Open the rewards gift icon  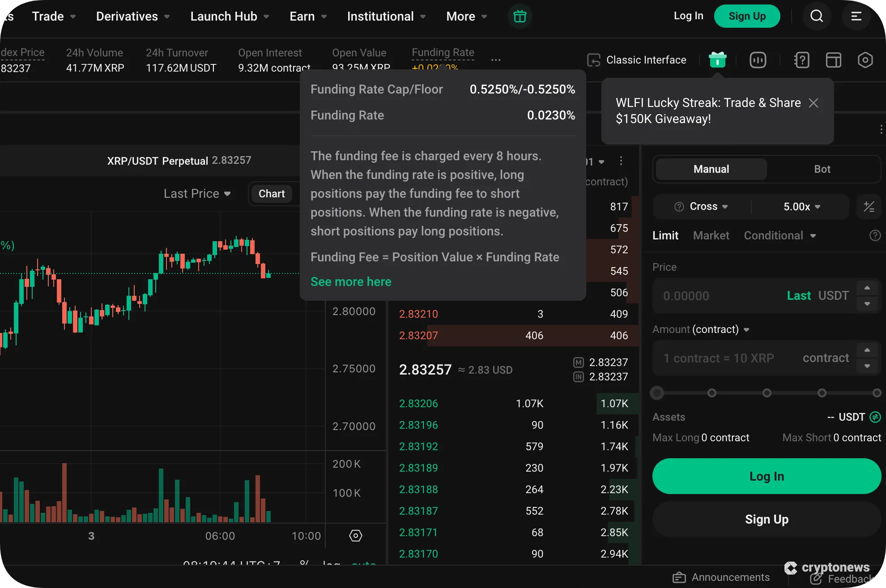717,60
